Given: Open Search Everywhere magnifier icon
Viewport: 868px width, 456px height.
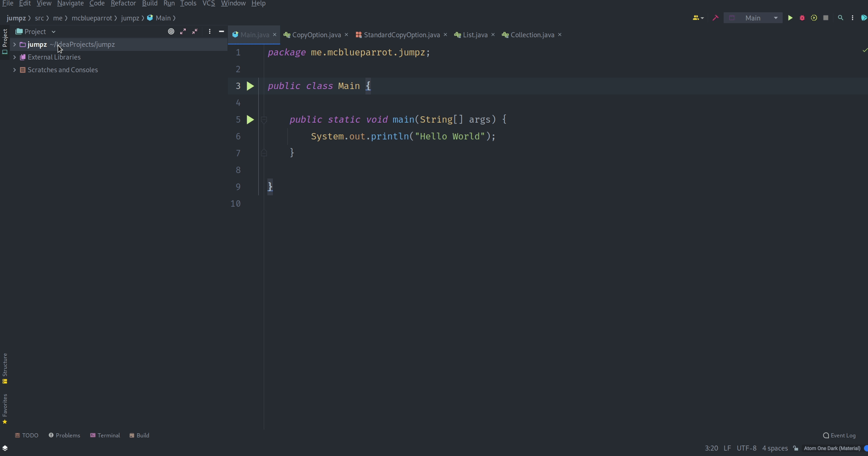Looking at the screenshot, I should (840, 18).
